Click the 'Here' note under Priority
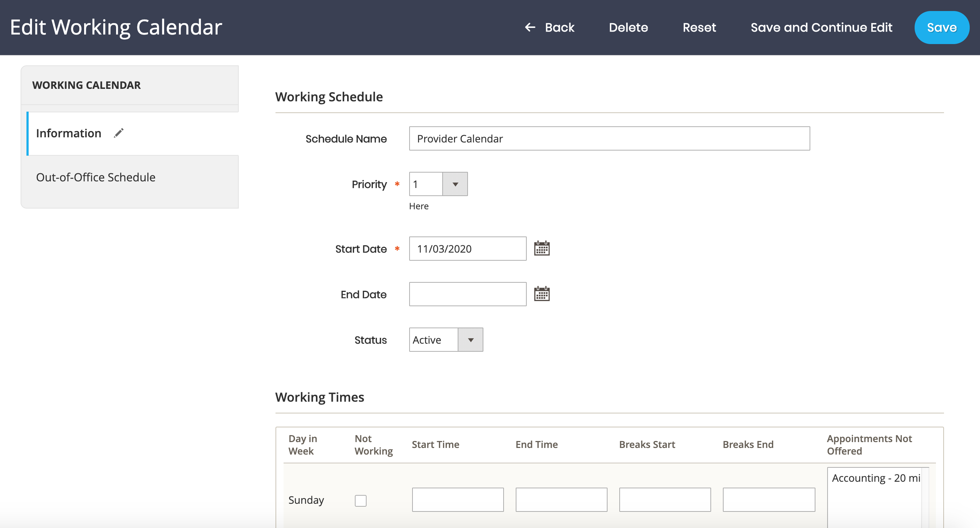Screen dimensions: 980x528 (x=418, y=206)
